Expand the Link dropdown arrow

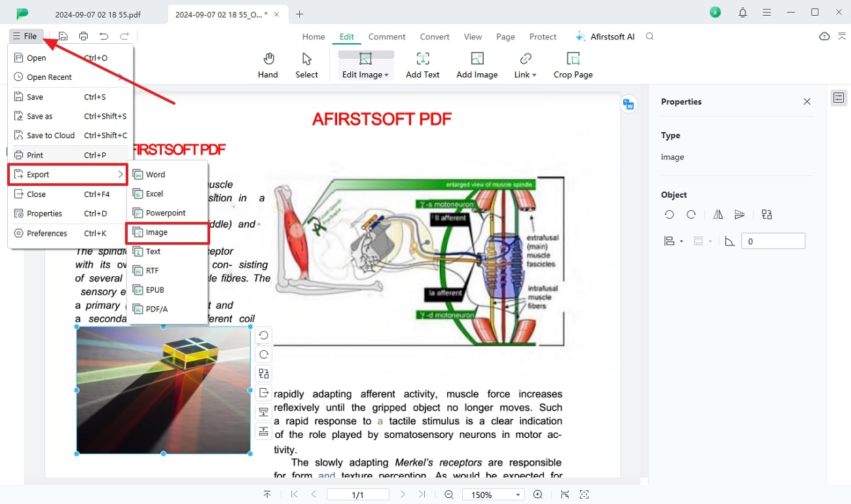[x=534, y=75]
